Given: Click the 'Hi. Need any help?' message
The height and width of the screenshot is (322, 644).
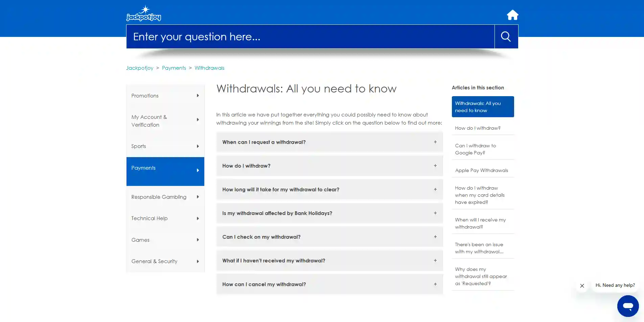Looking at the screenshot, I should (x=615, y=285).
